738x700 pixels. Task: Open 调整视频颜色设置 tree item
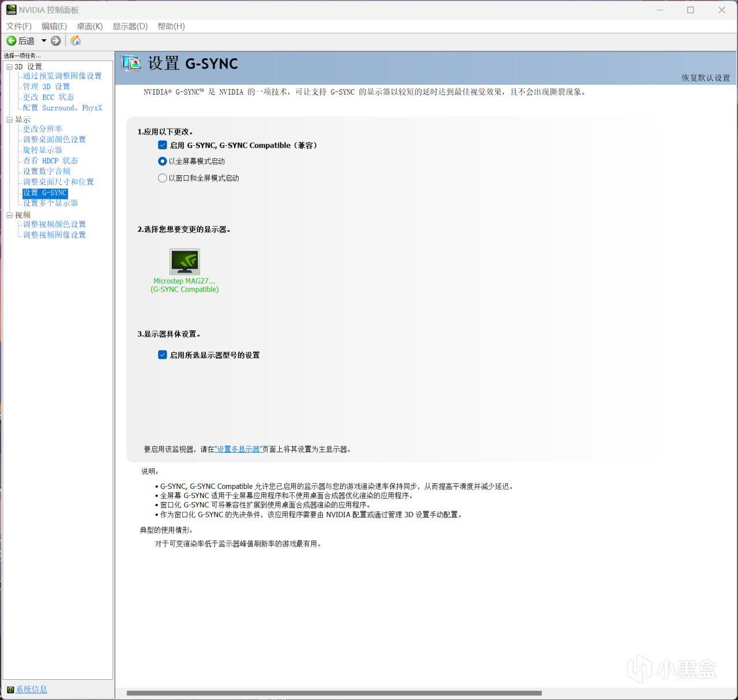[x=54, y=224]
